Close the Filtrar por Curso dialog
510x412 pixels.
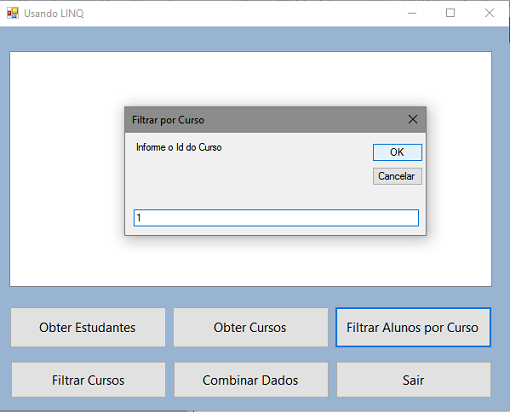413,119
